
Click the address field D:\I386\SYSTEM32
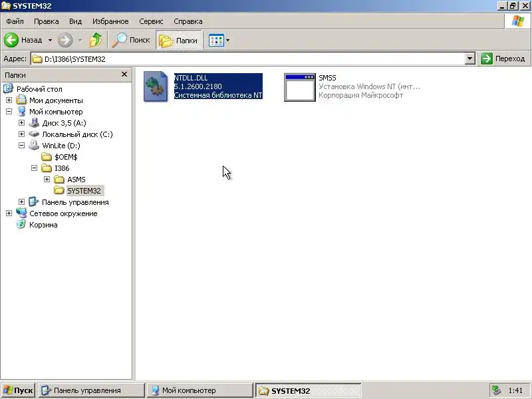click(x=247, y=59)
